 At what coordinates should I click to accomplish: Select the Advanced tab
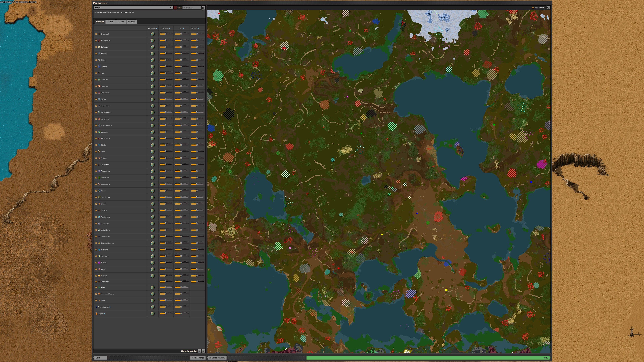coord(131,22)
